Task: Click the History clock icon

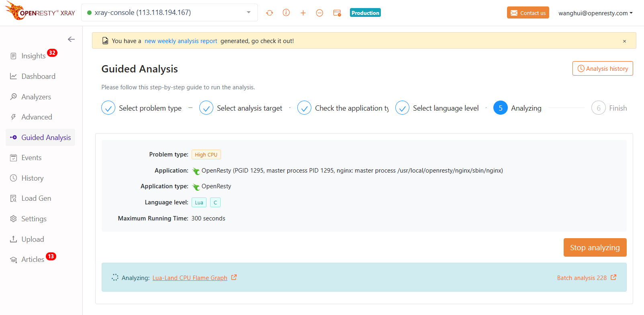Action: (x=14, y=178)
